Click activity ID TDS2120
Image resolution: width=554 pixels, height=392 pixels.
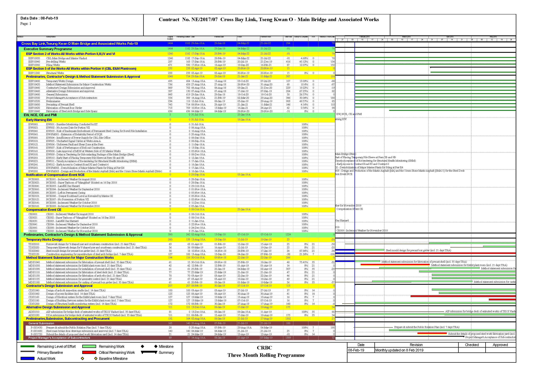click(34, 254)
